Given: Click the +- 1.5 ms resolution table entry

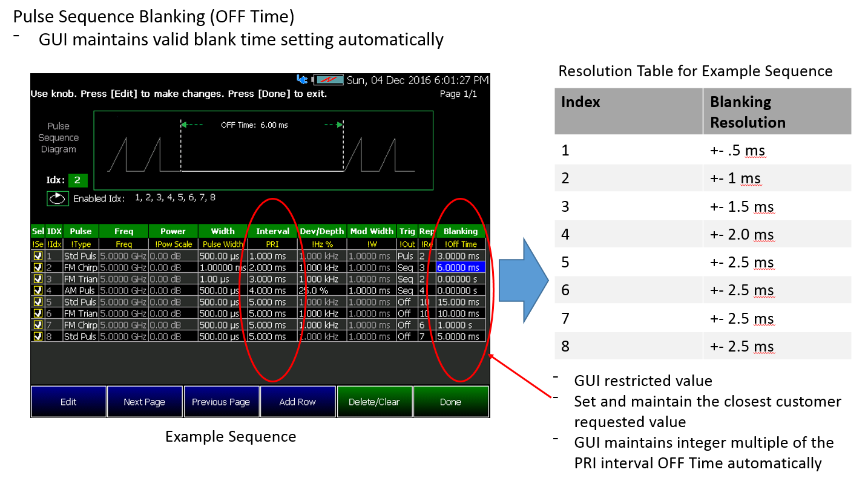Looking at the screenshot, I should pos(742,206).
